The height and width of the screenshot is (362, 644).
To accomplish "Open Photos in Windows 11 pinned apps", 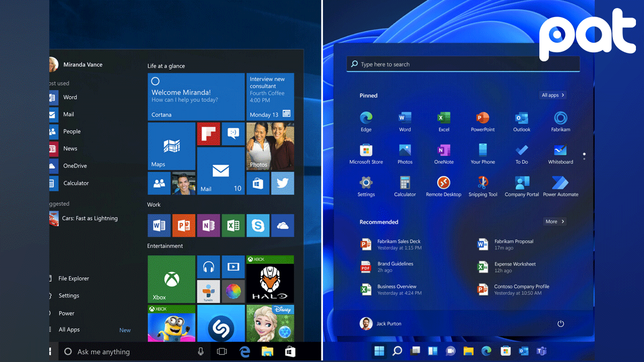I will [x=405, y=154].
